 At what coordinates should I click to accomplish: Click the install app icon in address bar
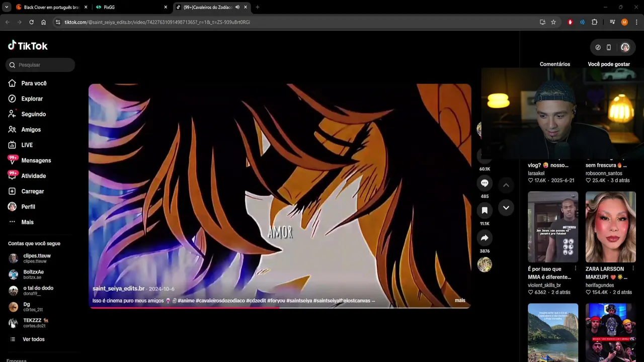pos(542,22)
